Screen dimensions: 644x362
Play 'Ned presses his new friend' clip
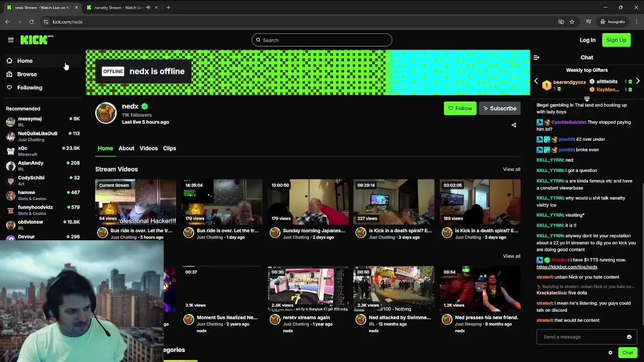[480, 289]
